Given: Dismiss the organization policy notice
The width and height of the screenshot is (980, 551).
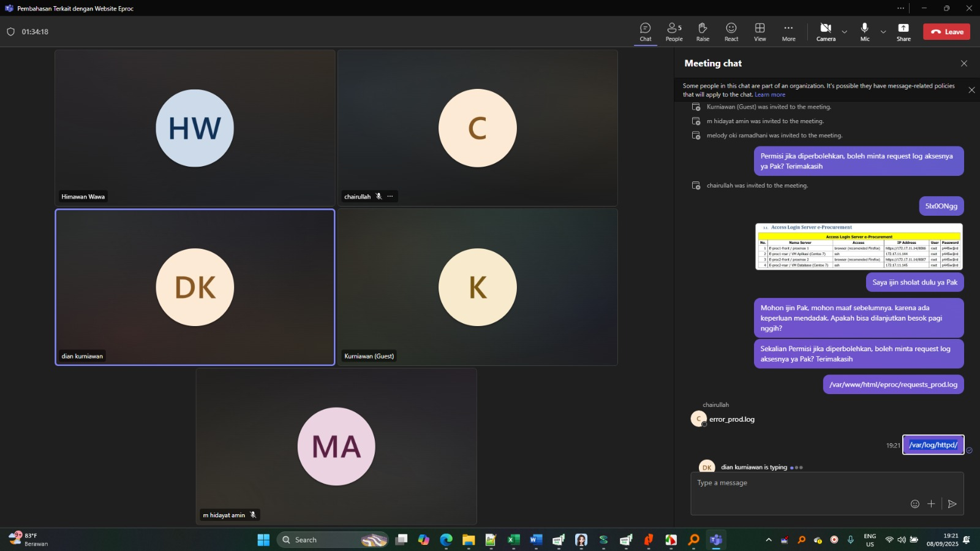Looking at the screenshot, I should (x=971, y=90).
